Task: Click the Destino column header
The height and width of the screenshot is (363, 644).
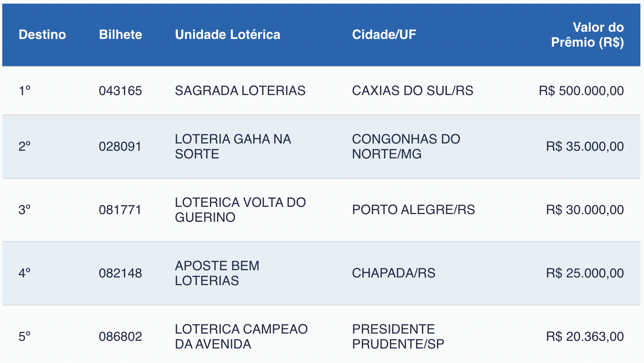Action: pyautogui.click(x=42, y=35)
